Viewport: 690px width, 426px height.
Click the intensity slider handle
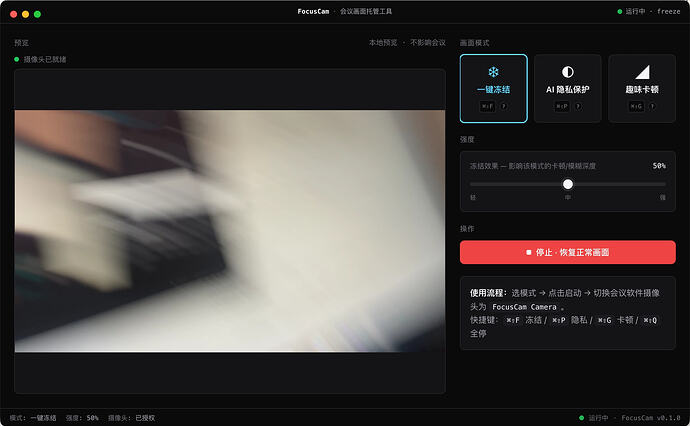coord(568,184)
